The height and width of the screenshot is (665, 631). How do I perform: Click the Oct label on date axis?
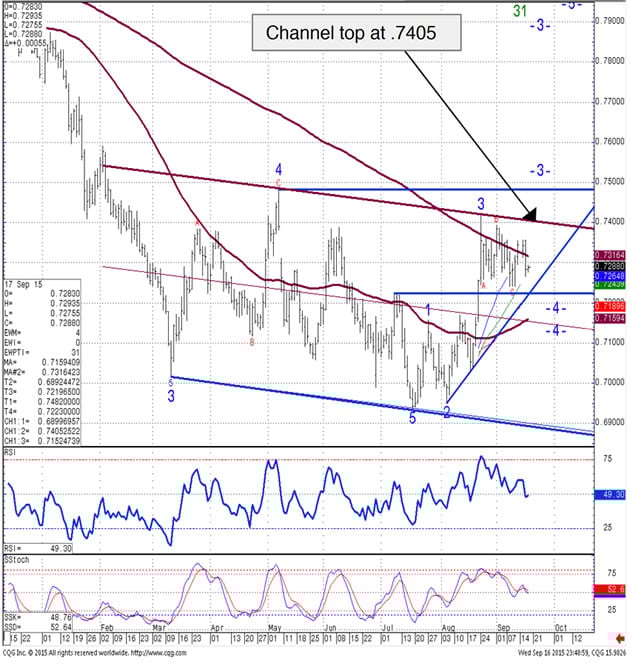[560, 638]
